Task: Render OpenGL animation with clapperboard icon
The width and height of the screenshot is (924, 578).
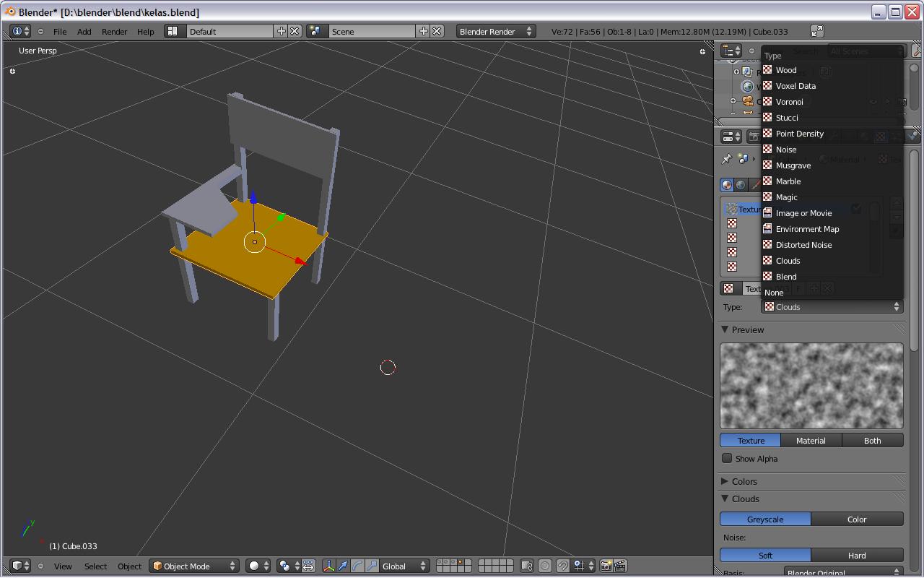Action: tap(620, 566)
